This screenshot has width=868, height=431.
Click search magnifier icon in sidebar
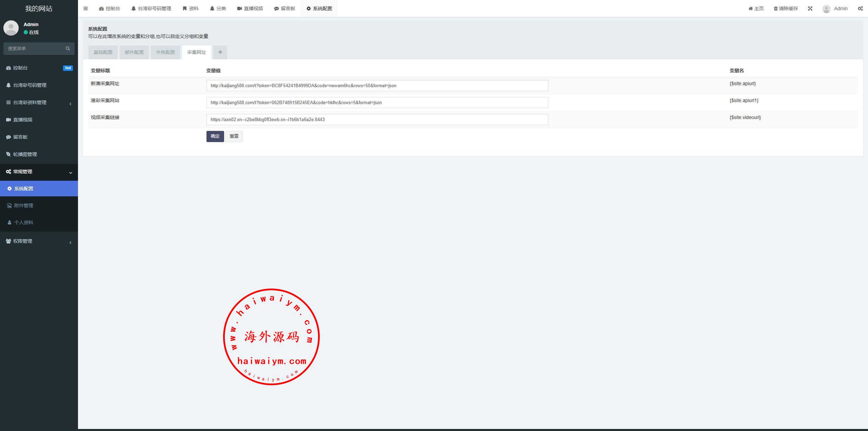click(x=68, y=48)
